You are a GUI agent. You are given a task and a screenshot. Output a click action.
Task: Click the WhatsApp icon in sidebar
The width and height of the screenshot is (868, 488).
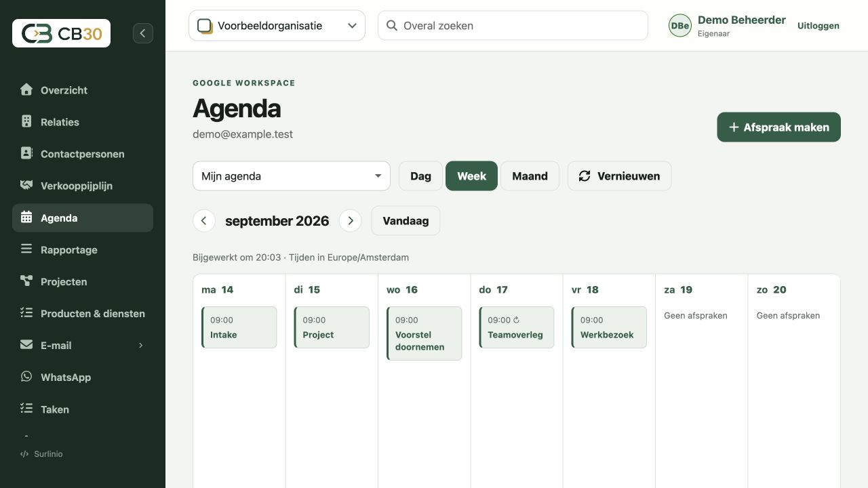pyautogui.click(x=26, y=376)
